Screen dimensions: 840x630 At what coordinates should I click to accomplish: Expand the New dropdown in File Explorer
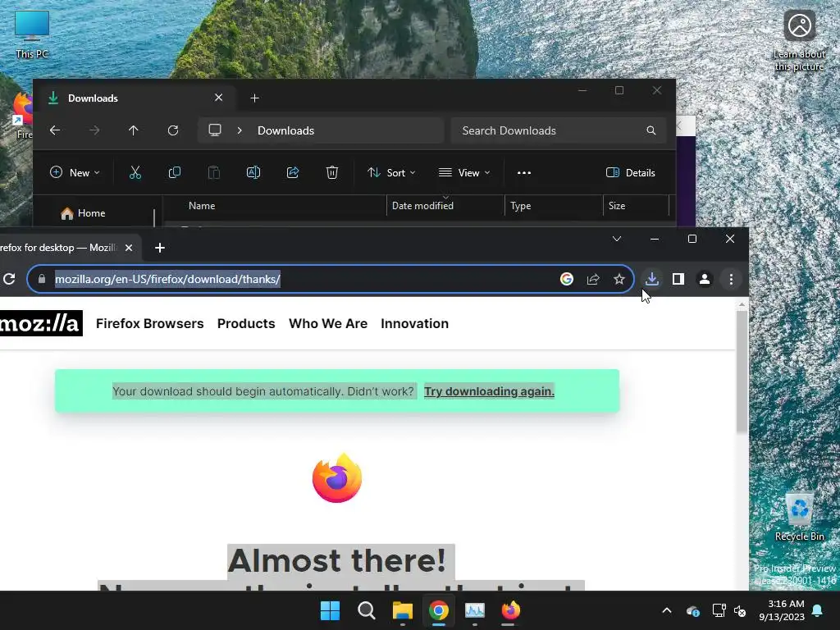click(75, 172)
